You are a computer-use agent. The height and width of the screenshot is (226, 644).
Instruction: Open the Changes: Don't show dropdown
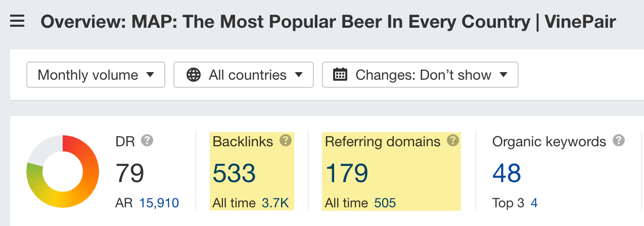420,75
